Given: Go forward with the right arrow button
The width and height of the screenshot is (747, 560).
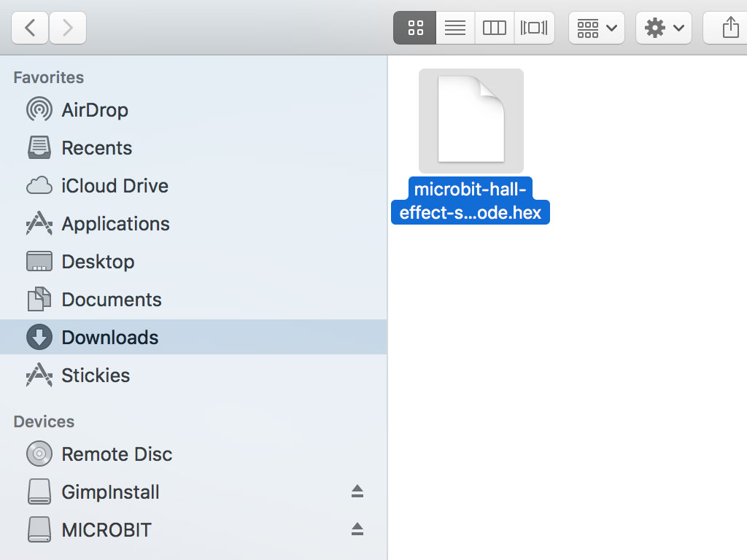Looking at the screenshot, I should point(68,28).
